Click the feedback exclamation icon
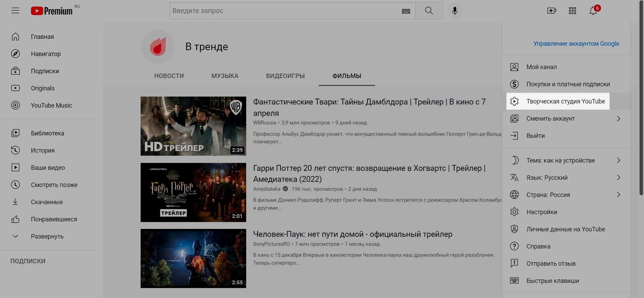 514,264
